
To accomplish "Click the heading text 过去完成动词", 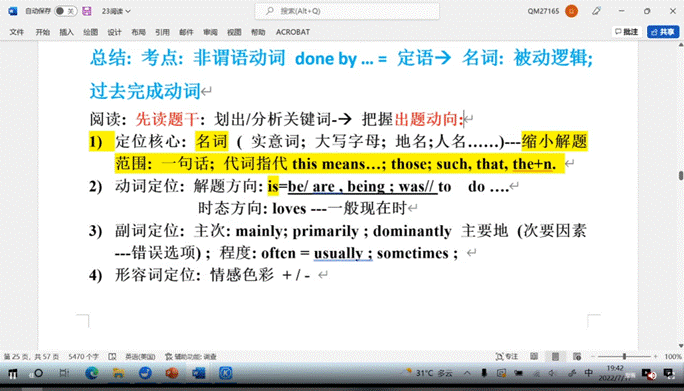I will (145, 91).
